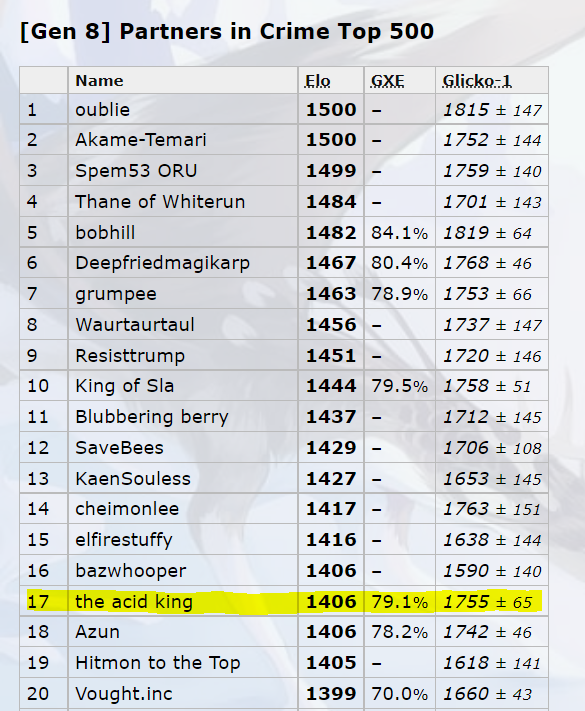Select player name bobhill

[x=105, y=233]
